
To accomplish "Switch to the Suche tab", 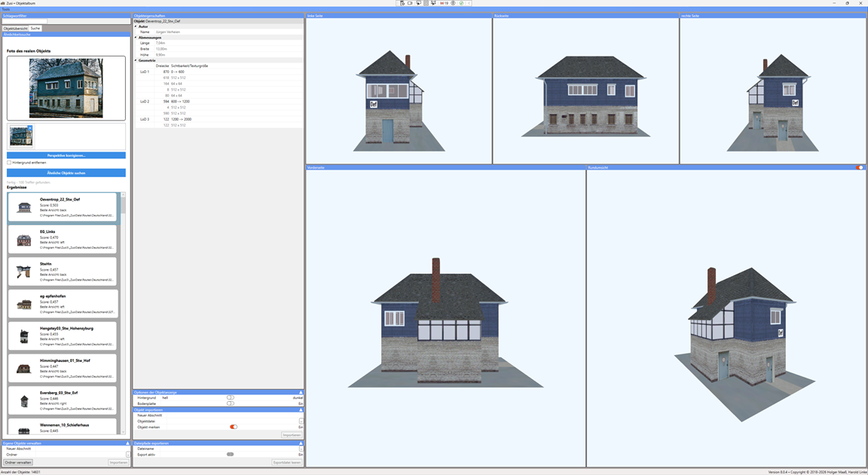I will click(35, 28).
